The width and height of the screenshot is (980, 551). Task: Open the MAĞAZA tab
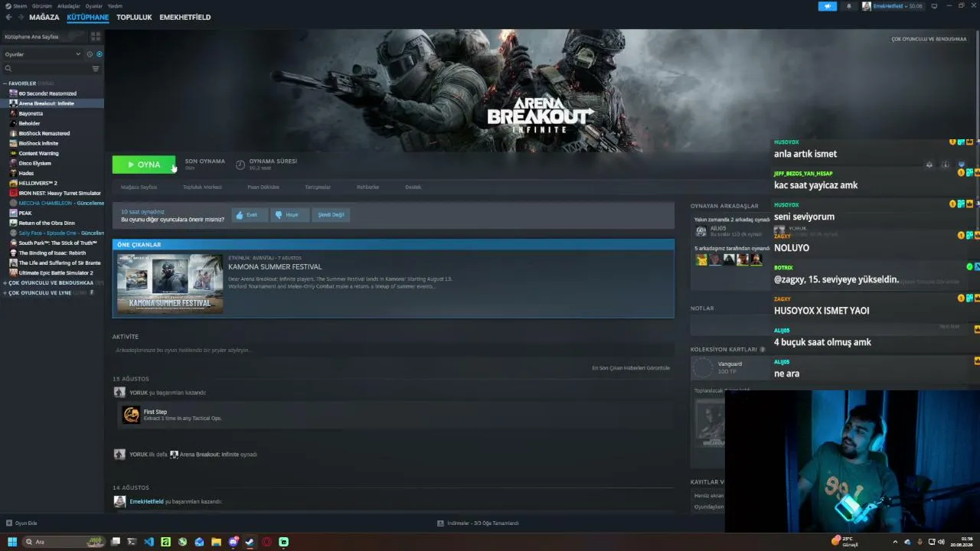tap(44, 17)
